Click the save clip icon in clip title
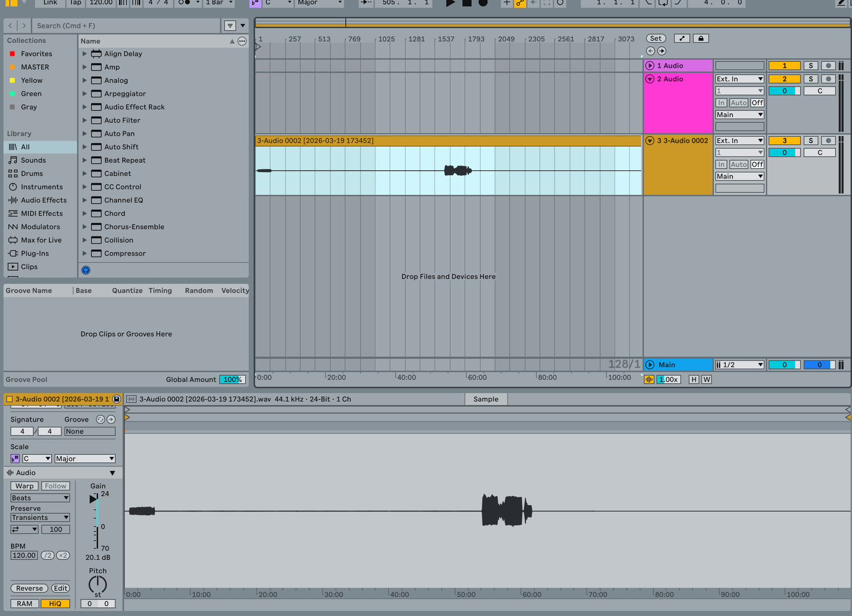The image size is (852, 616). pos(117,399)
